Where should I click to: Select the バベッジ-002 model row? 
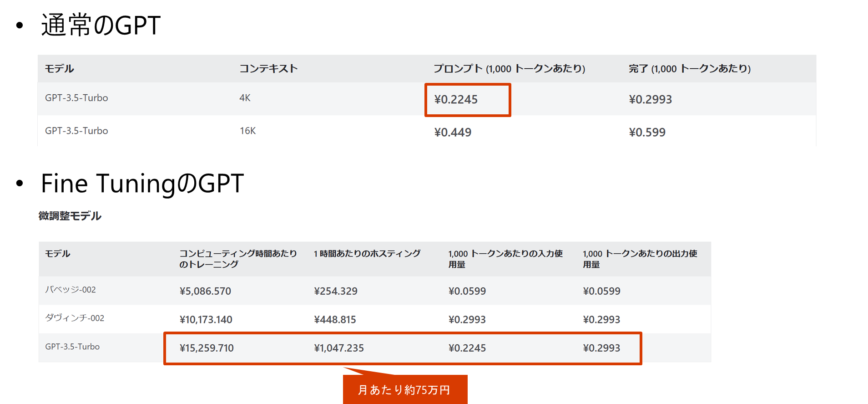(x=375, y=291)
